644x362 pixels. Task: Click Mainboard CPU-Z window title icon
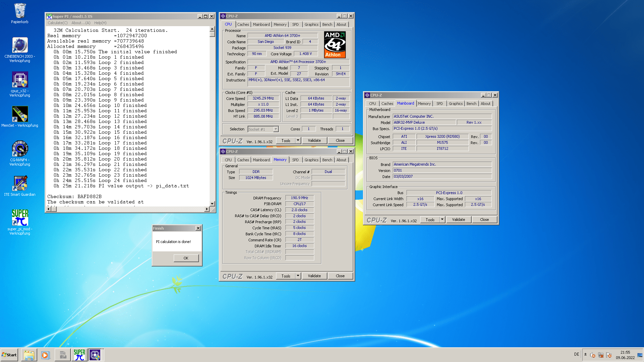367,95
